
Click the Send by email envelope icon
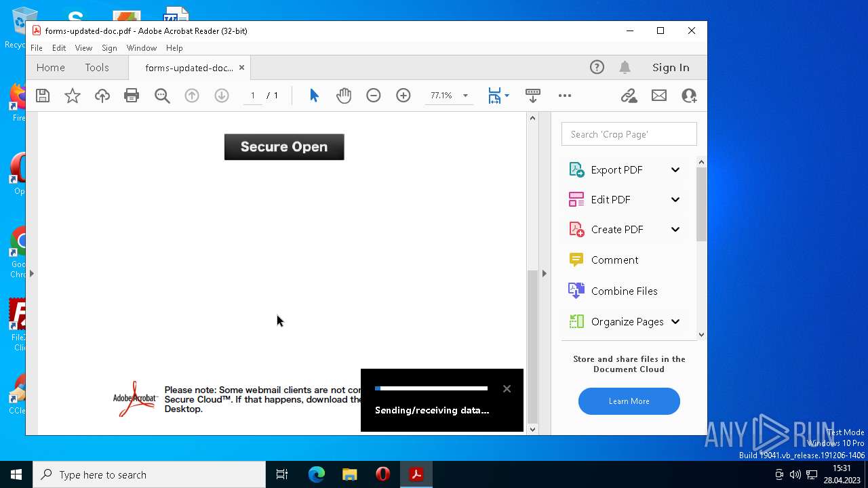[659, 96]
